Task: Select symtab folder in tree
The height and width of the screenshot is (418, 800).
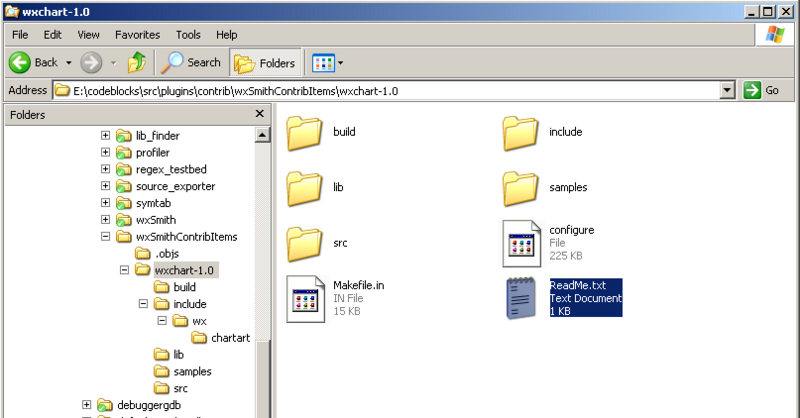Action: point(153,203)
